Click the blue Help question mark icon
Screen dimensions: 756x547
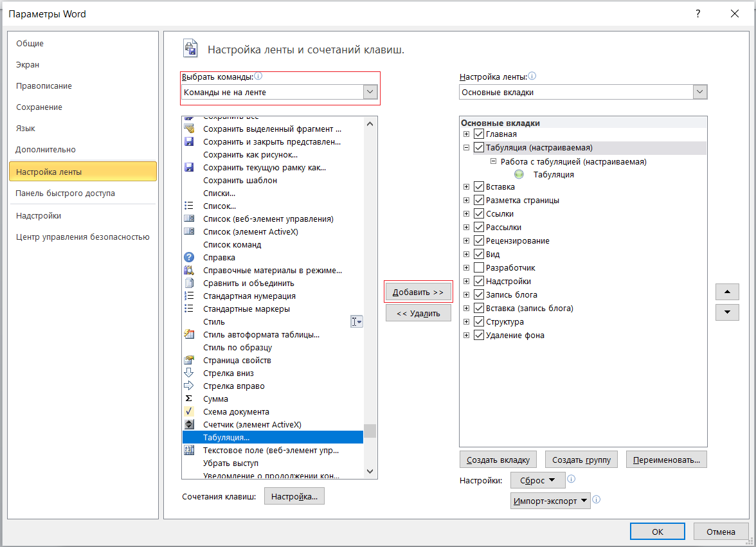(189, 257)
